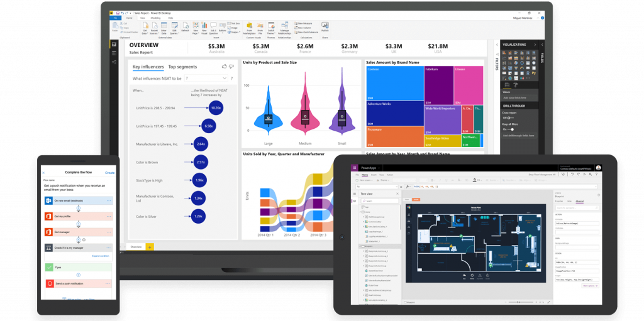
Task: Click the Refresh icon in Power BI ribbon
Action: 186,26
